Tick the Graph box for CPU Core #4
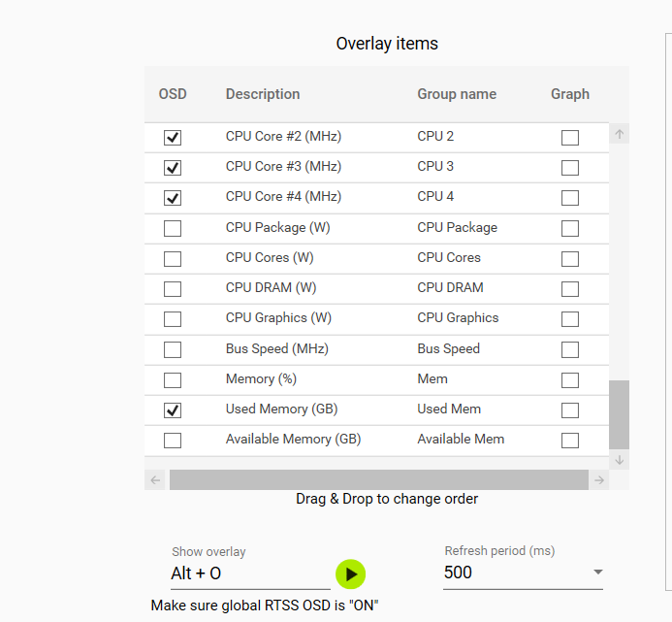 pos(570,198)
